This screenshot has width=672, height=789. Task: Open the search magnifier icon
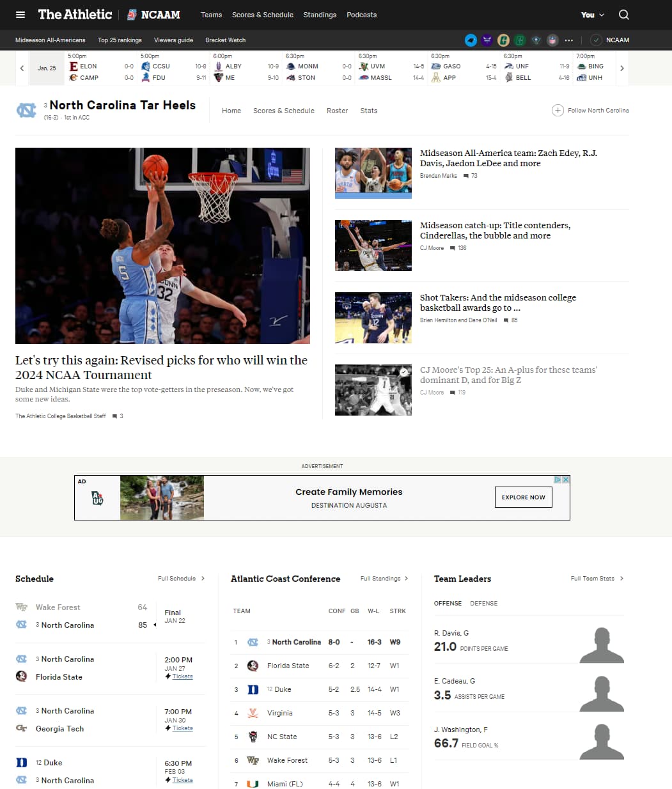(x=624, y=15)
